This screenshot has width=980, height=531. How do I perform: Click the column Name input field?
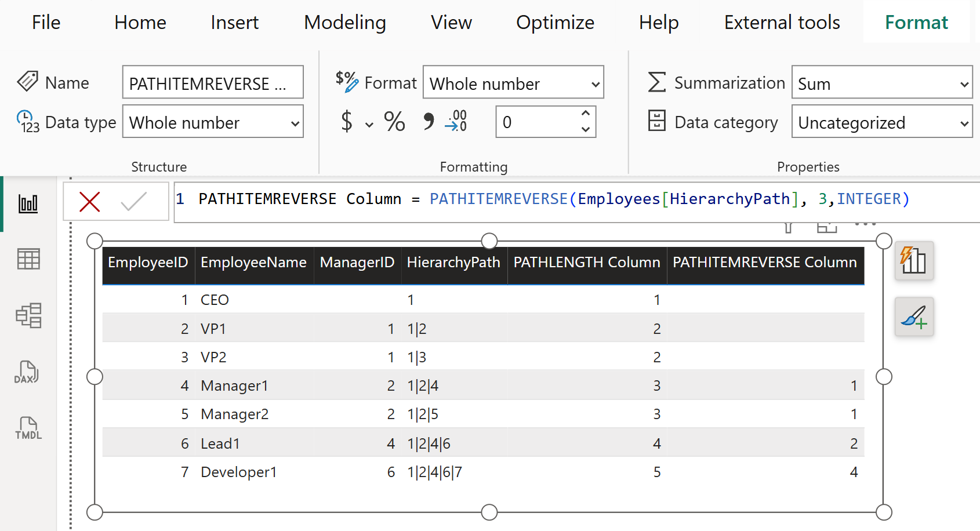(213, 83)
